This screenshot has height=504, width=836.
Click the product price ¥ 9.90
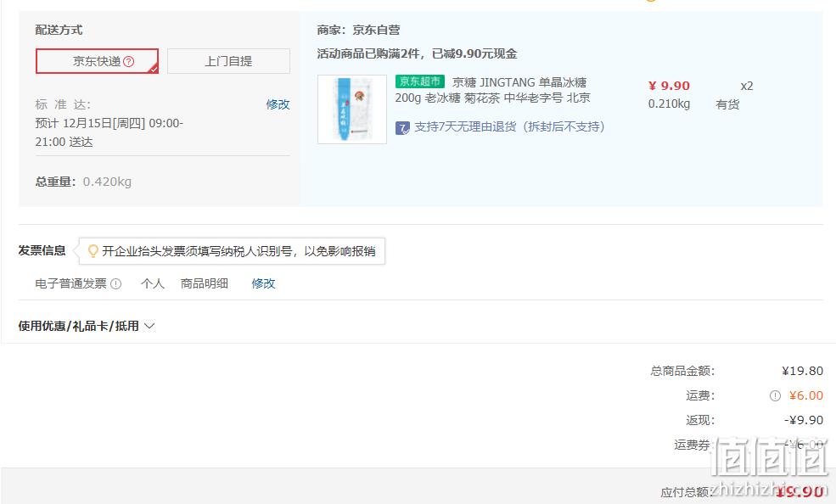point(669,86)
